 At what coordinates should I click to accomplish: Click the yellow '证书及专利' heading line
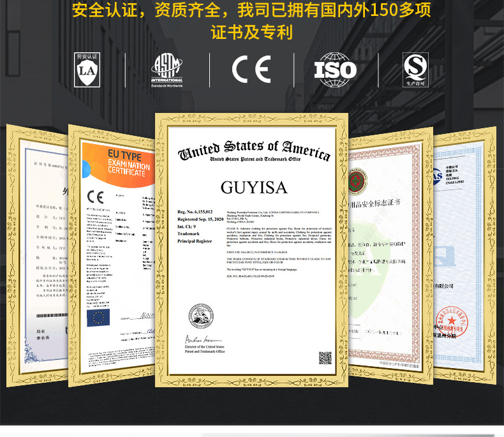pyautogui.click(x=251, y=32)
